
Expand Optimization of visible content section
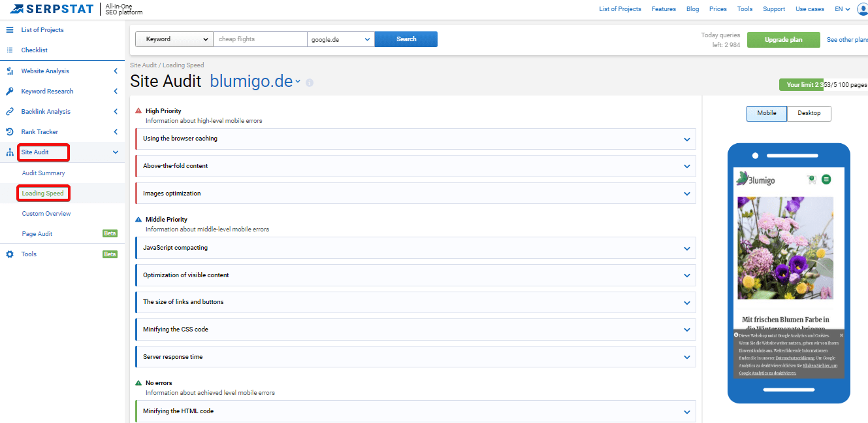(687, 275)
